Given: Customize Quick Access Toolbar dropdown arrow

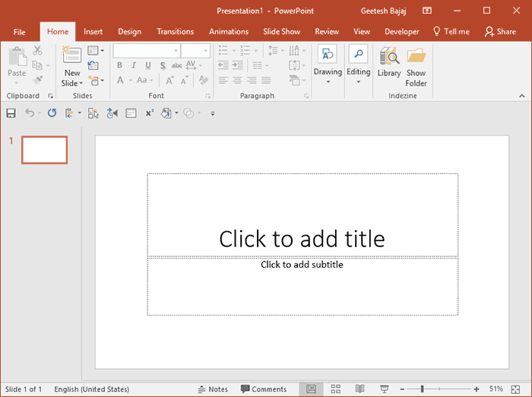Looking at the screenshot, I should [213, 113].
